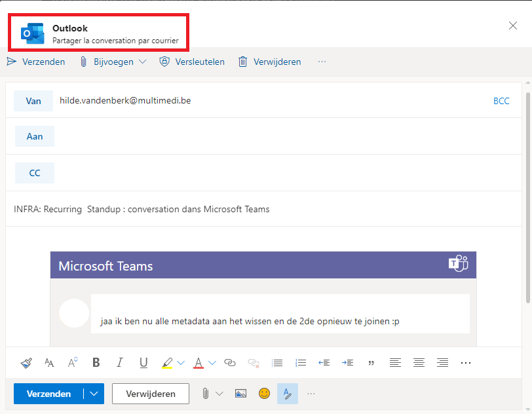This screenshot has width=532, height=414.
Task: Click into the Aan recipient field
Action: pos(287,136)
